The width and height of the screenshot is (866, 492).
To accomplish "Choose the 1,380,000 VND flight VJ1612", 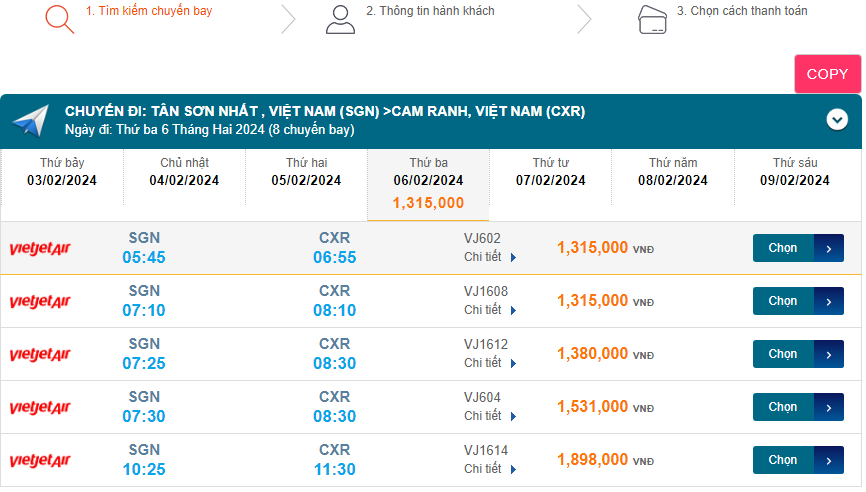I will click(784, 354).
